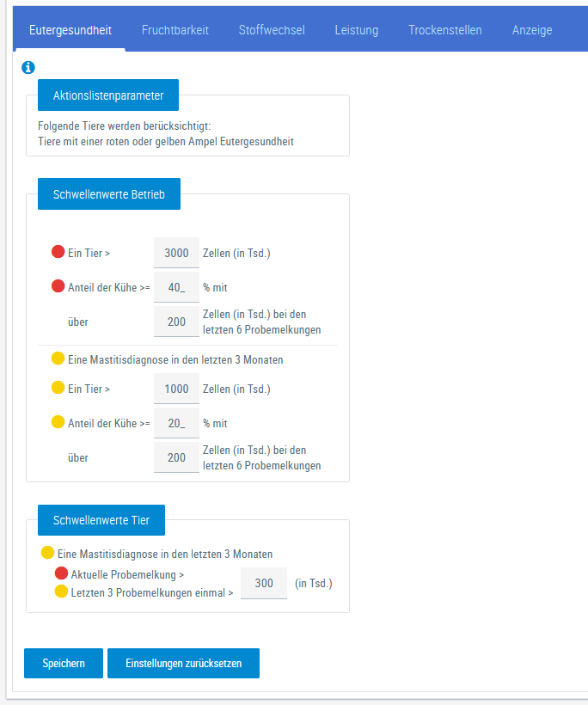Edit the 1000 Zellen threshold field

click(176, 389)
